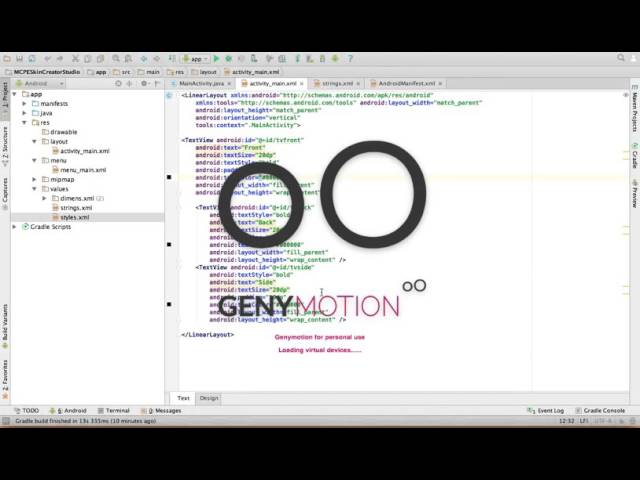The height and width of the screenshot is (480, 640).
Task: Click the Undo toolbar icon
Action: 48,59
